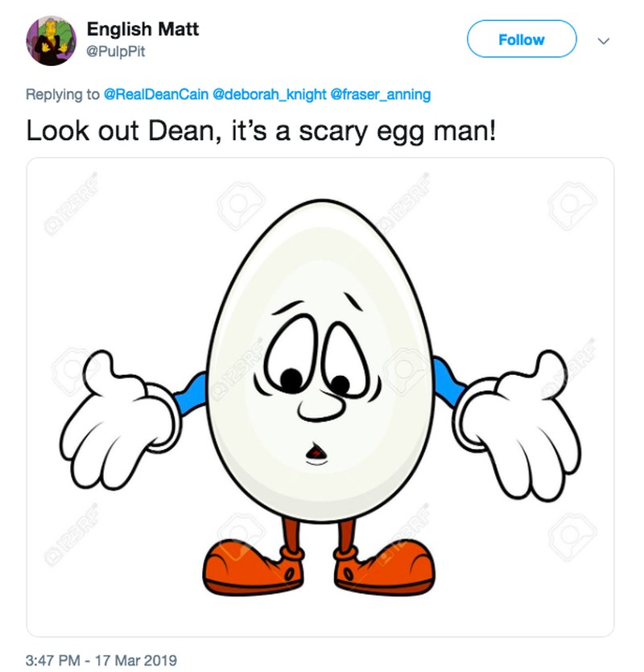
Task: Open the English Matt display name
Action: click(142, 30)
